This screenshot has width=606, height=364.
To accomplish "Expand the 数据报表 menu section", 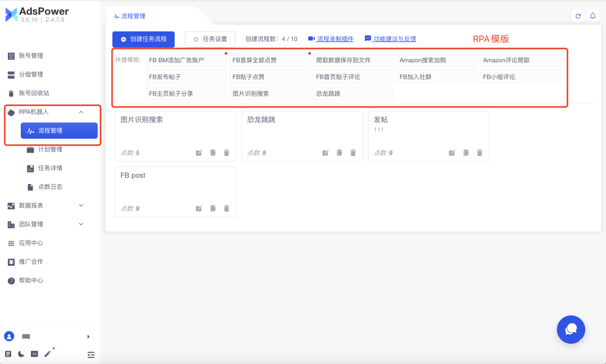I will pyautogui.click(x=81, y=206).
